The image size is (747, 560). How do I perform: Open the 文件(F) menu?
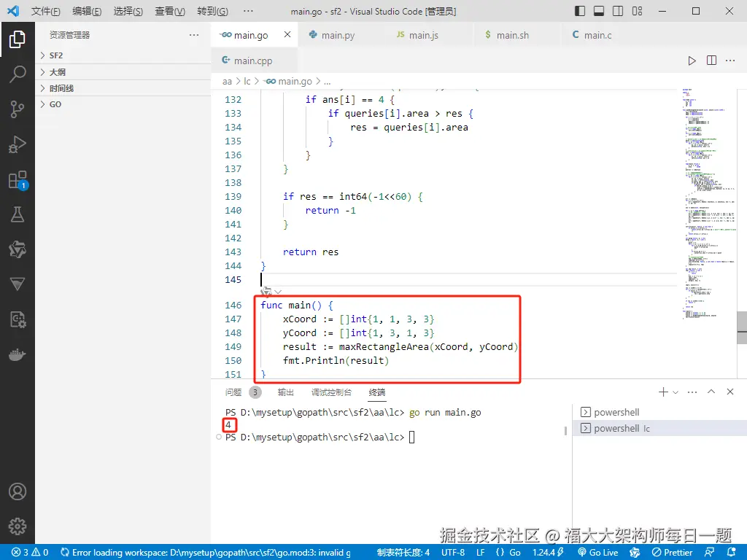point(46,11)
